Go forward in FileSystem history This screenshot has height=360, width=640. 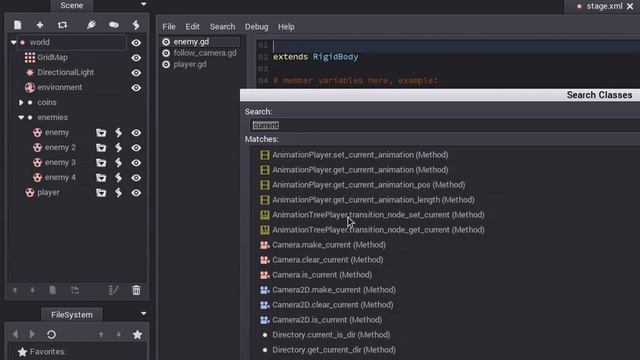point(32,335)
